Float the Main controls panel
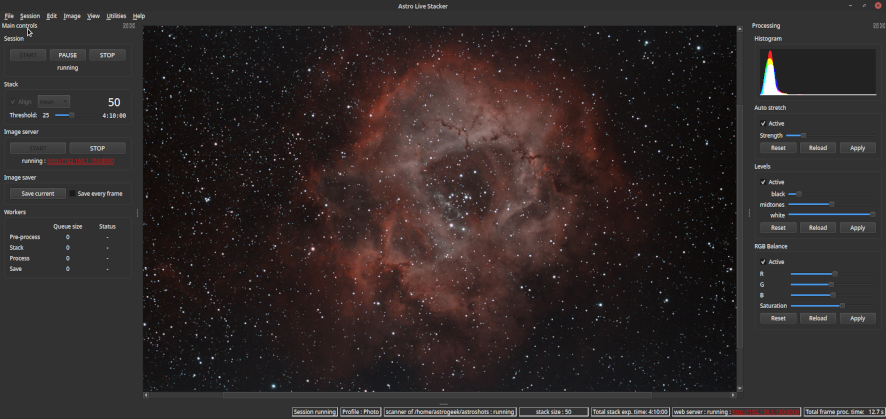Screen dimensions: 886x419 tap(125, 26)
